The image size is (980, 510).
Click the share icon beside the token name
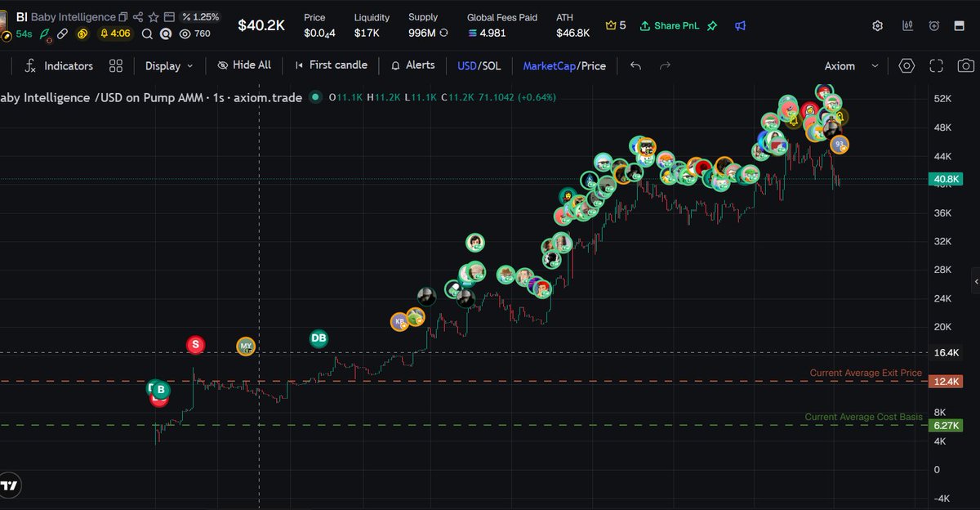138,17
